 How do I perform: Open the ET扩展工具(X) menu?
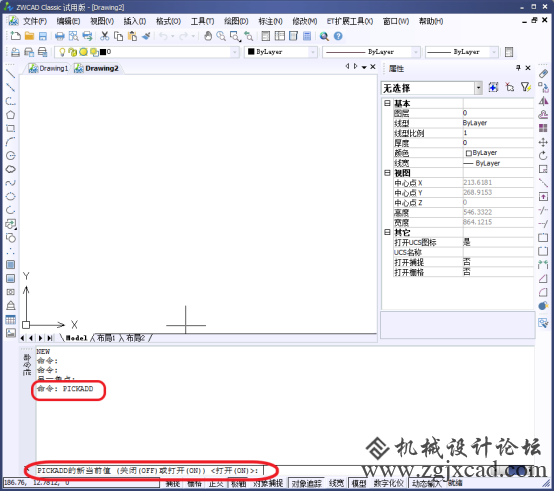[349, 21]
